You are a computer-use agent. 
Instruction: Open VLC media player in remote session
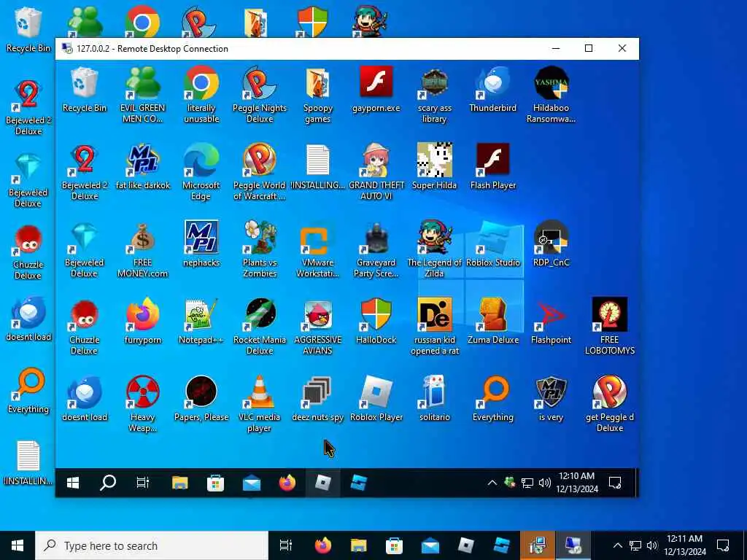pyautogui.click(x=259, y=392)
